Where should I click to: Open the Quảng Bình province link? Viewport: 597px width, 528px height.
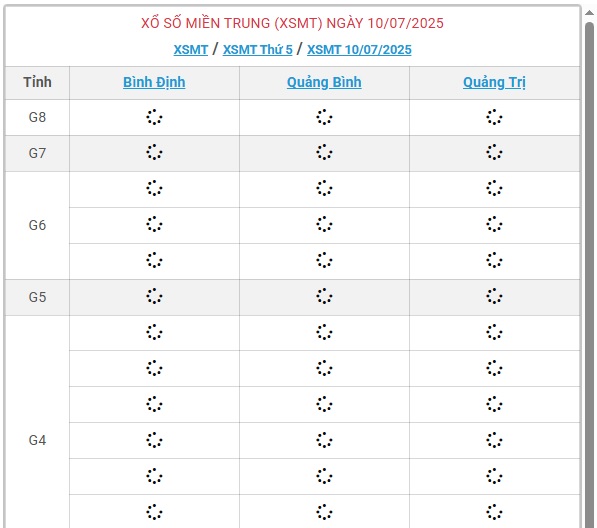(324, 83)
